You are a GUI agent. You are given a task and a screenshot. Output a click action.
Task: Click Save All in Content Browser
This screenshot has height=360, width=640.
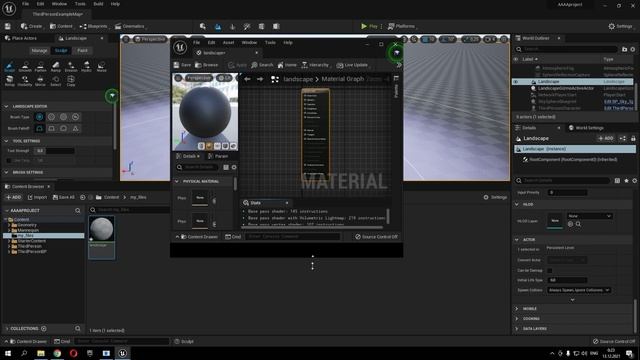(x=64, y=198)
